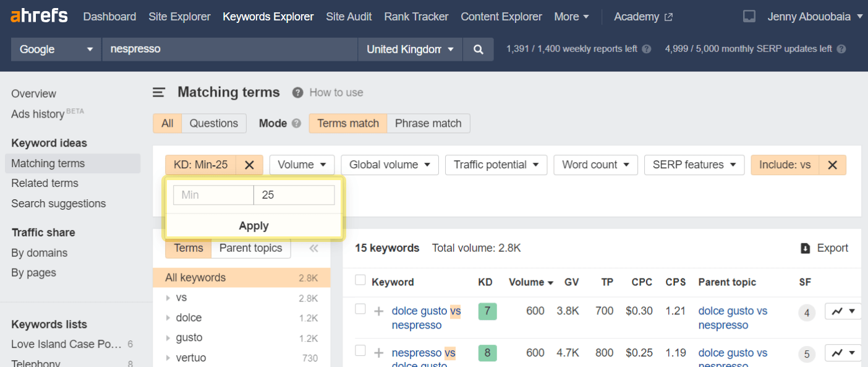Viewport: 868px width, 367px height.
Task: Switch mode to Terms match
Action: click(x=348, y=123)
